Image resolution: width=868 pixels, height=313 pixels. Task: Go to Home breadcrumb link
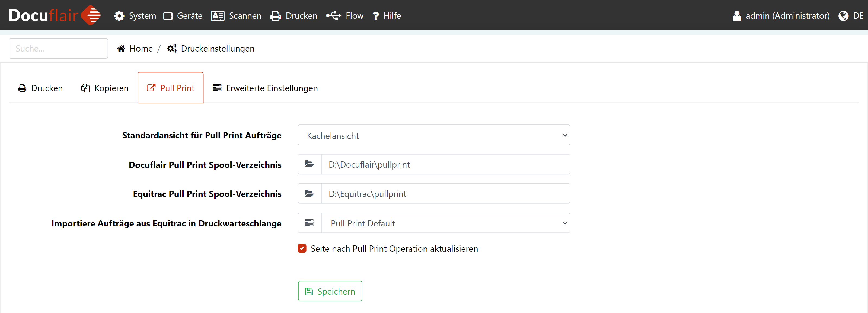click(135, 49)
